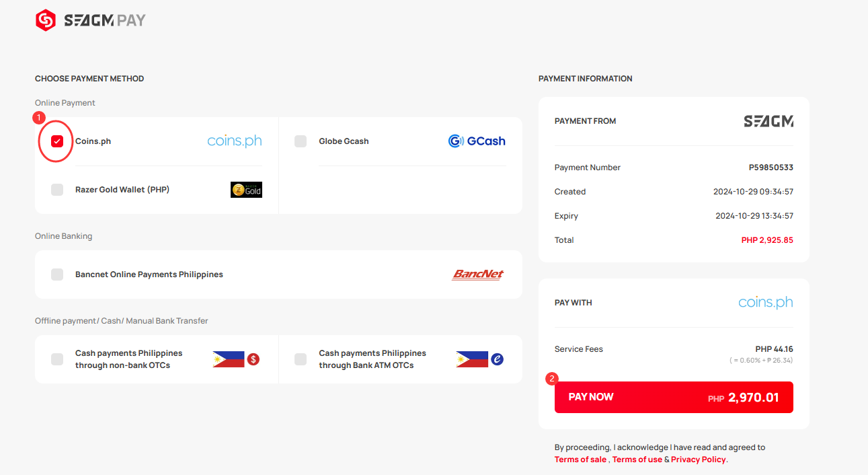Select cash payments through non-bank OTCs checkbox

[x=57, y=359]
